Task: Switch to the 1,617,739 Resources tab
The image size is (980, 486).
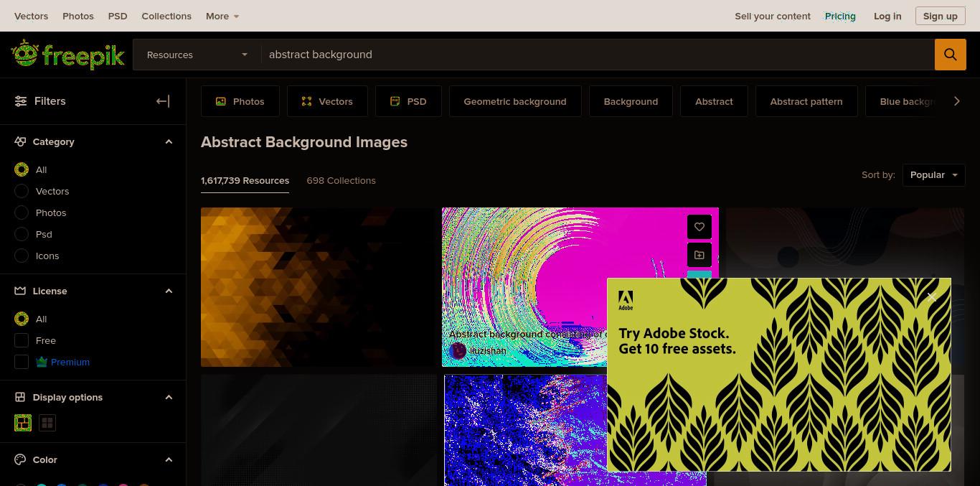Action: click(x=245, y=180)
